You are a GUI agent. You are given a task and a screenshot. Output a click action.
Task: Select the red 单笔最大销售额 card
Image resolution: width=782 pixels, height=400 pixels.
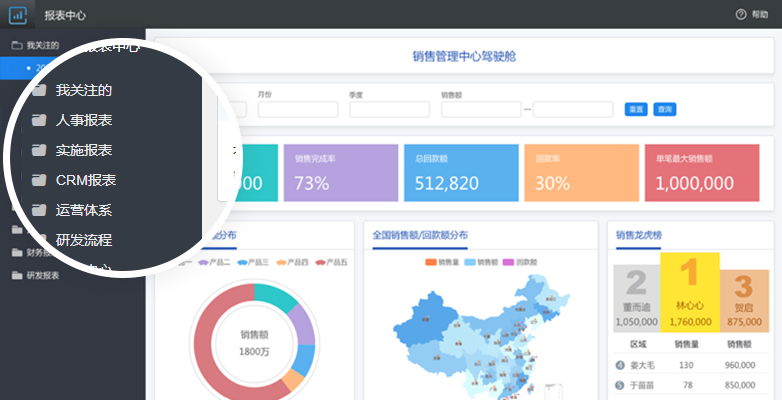tap(702, 173)
